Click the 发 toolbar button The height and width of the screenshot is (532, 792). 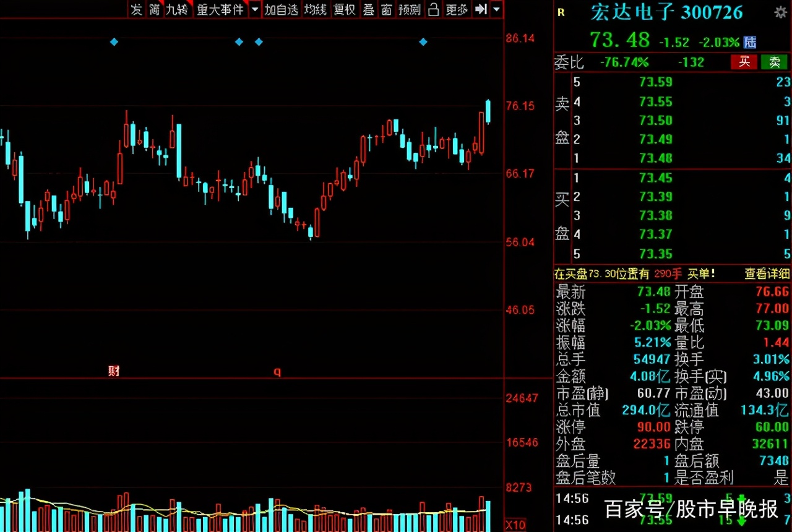click(136, 9)
